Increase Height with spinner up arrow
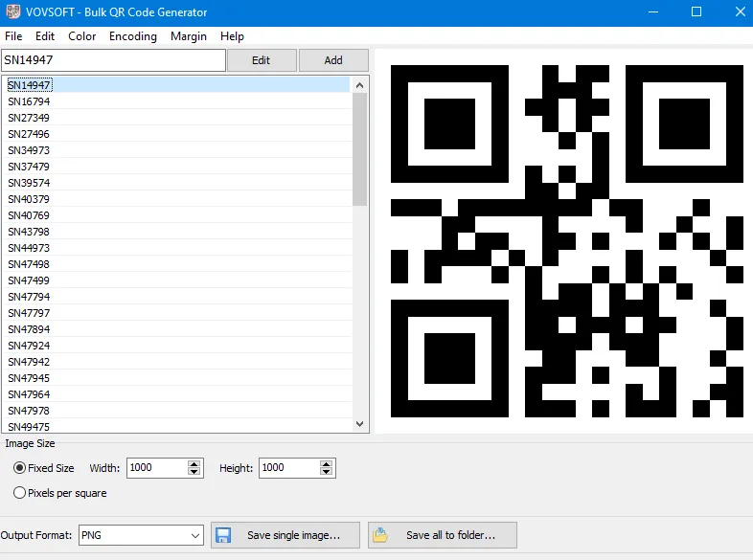 point(327,464)
